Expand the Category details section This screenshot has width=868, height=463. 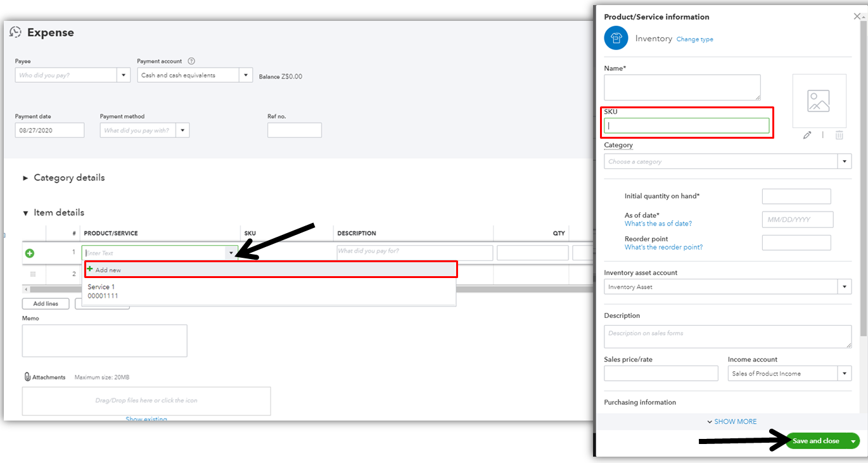point(64,178)
